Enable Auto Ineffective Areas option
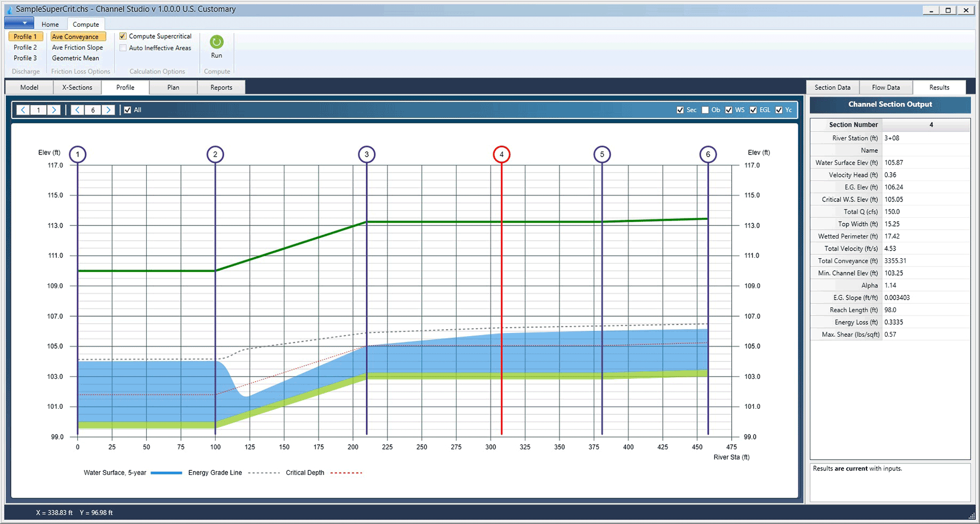This screenshot has width=980, height=524. pyautogui.click(x=123, y=48)
